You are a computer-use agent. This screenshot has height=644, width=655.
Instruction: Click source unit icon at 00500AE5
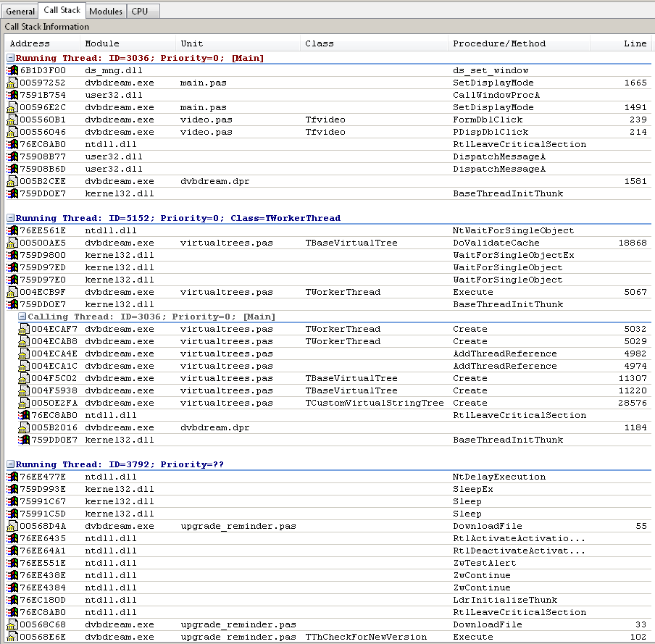12,243
